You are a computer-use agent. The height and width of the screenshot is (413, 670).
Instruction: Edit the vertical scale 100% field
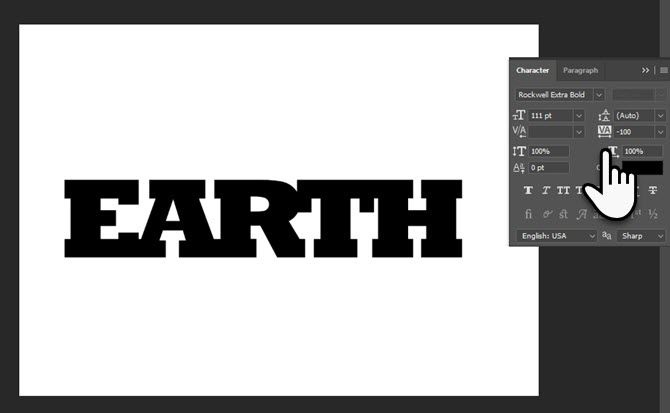pyautogui.click(x=549, y=151)
